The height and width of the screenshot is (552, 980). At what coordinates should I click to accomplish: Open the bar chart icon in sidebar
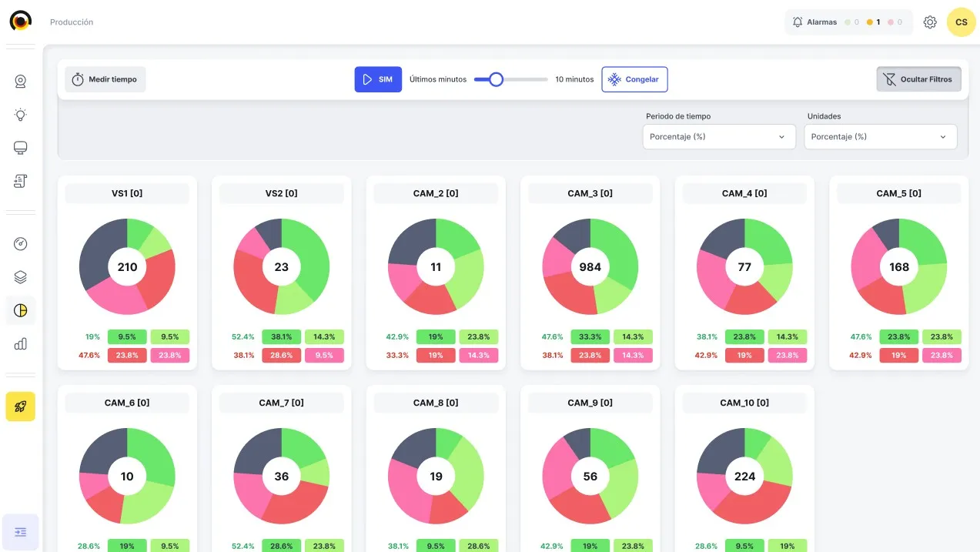(x=21, y=344)
